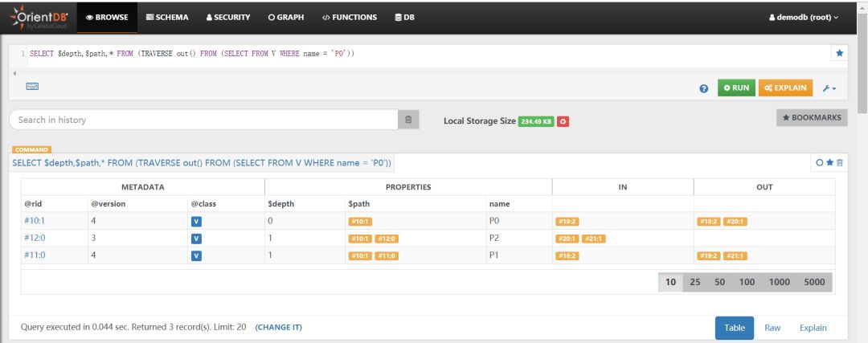Choose page size 5000
868x343 pixels.
point(813,283)
